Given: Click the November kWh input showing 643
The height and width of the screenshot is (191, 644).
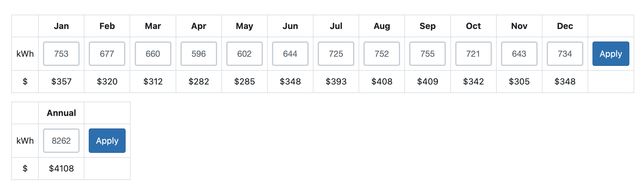Looking at the screenshot, I should point(519,54).
